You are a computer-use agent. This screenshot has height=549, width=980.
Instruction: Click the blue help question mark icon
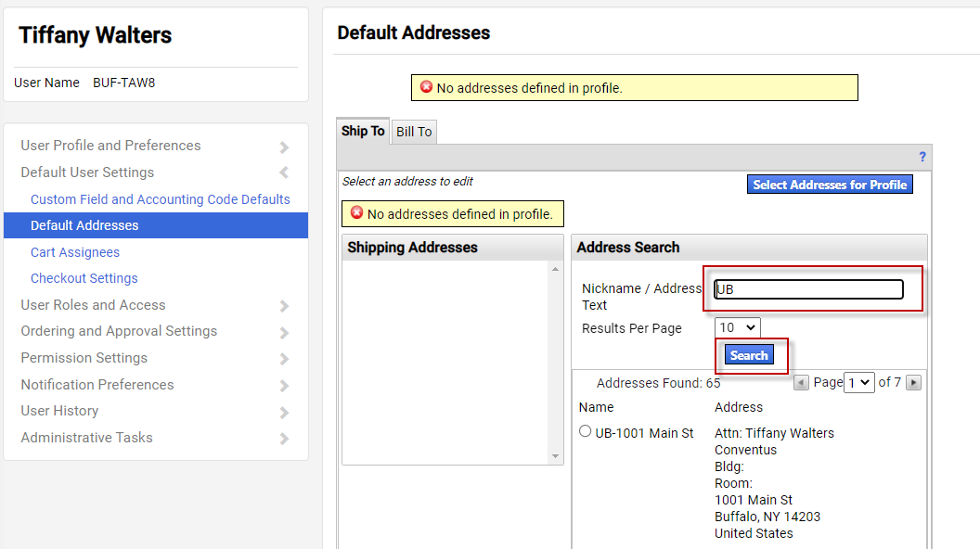pyautogui.click(x=922, y=157)
